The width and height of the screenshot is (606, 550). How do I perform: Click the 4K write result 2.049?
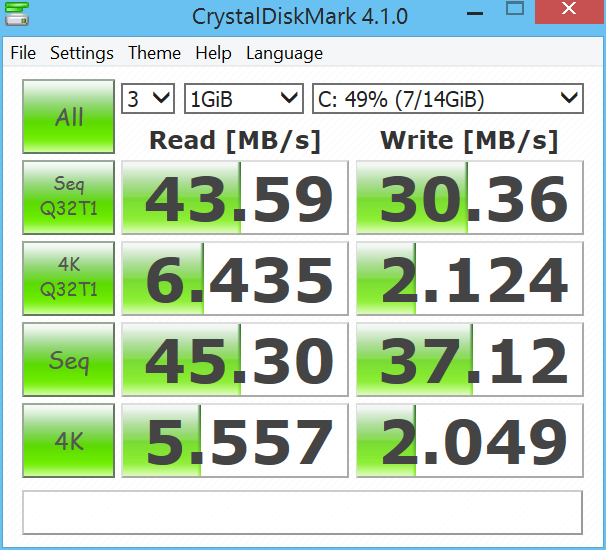pyautogui.click(x=470, y=441)
